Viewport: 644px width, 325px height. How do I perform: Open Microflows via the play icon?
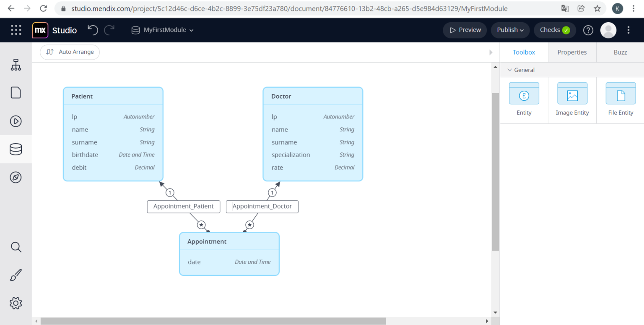(x=16, y=121)
